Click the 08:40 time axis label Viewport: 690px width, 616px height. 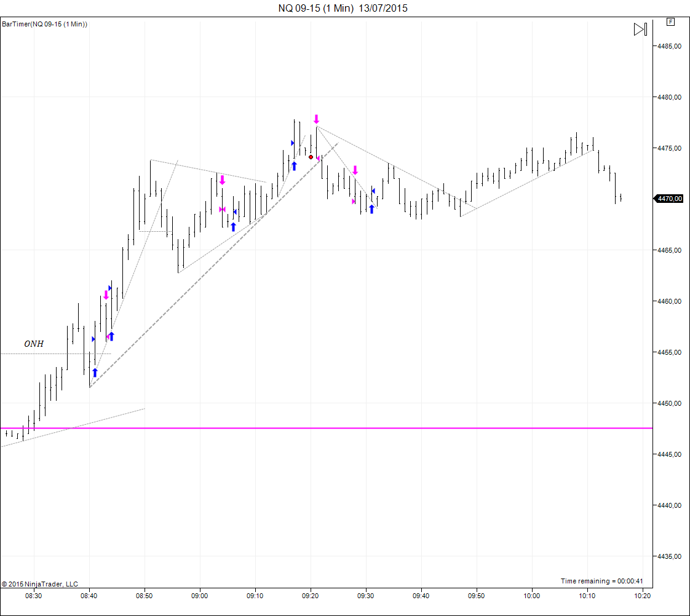89,596
